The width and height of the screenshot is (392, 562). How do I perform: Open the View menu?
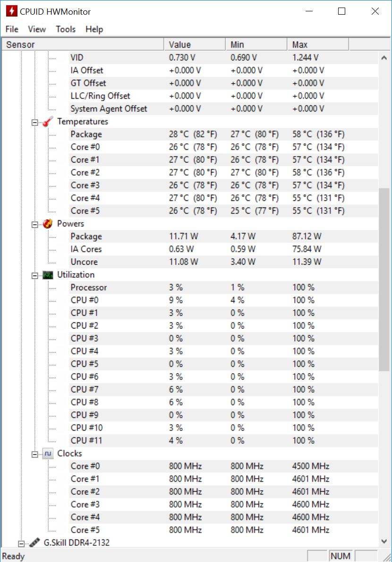(x=37, y=29)
